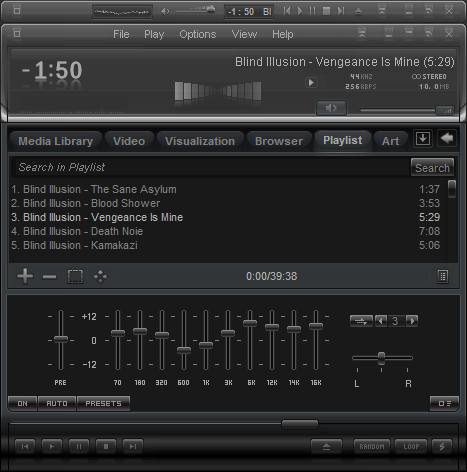Screen dimensions: 467x472
Task: Select the Playlist tab
Action: pyautogui.click(x=343, y=140)
